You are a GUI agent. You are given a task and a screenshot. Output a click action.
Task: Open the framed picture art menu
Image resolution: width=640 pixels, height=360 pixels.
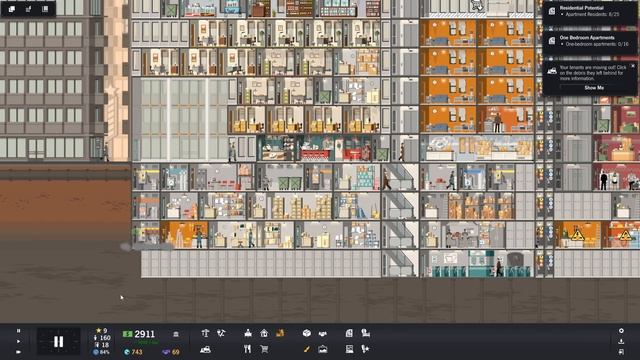click(323, 349)
